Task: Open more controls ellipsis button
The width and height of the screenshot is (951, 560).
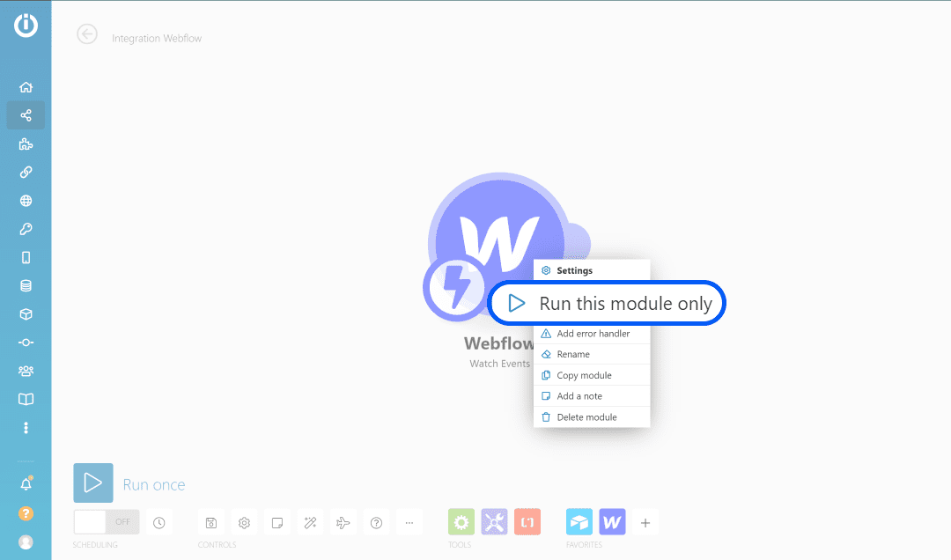Action: point(409,522)
